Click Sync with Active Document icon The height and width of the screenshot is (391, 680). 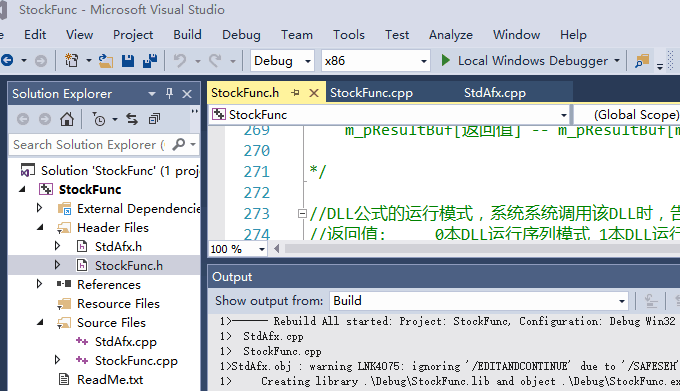click(x=132, y=119)
